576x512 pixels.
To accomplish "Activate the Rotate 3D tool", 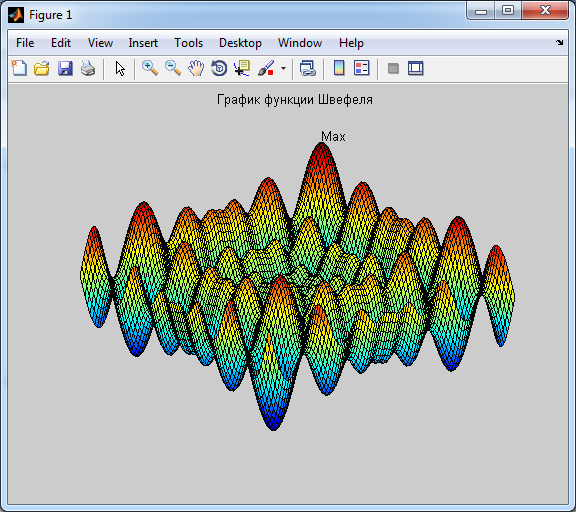I will click(219, 68).
